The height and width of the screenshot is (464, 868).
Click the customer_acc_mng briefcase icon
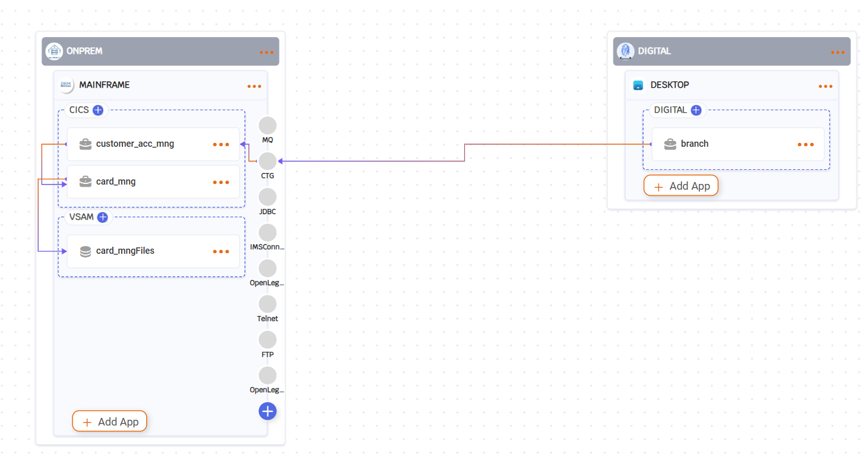85,144
